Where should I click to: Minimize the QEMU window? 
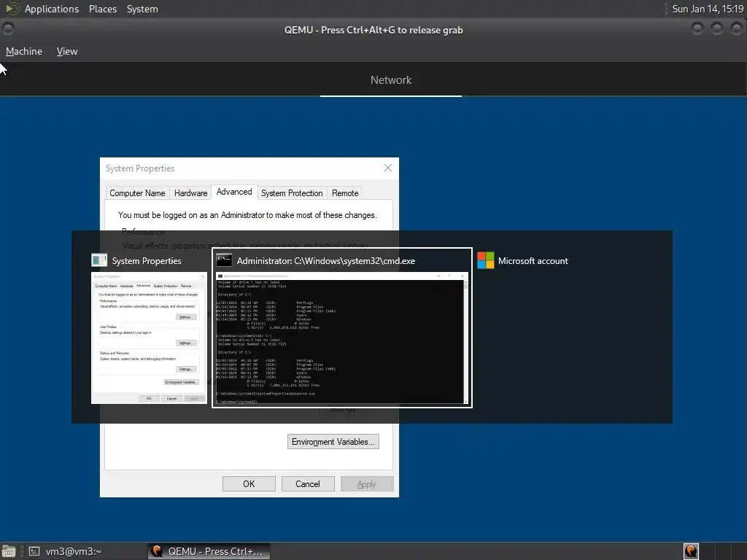click(x=697, y=29)
